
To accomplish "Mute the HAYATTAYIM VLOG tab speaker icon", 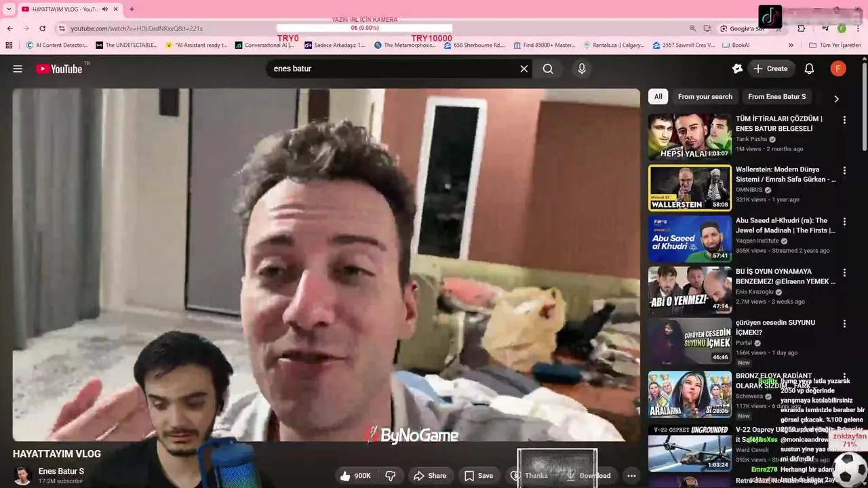I will point(104,9).
